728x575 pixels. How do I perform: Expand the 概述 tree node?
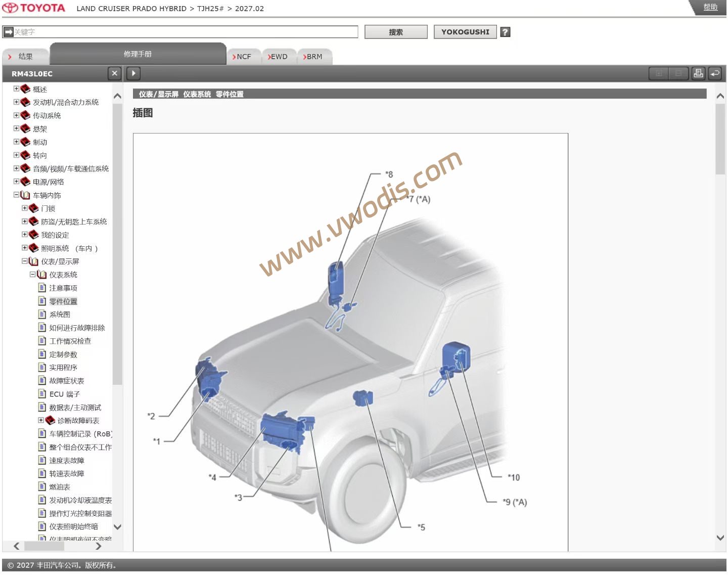pos(16,89)
